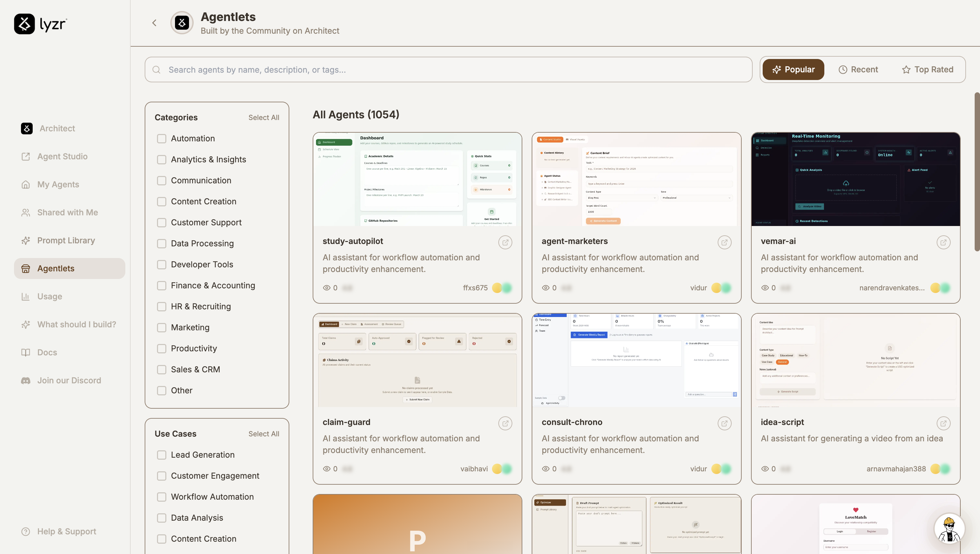The image size is (980, 554).
Task: Click the page vertical scrollbar
Action: [x=977, y=172]
